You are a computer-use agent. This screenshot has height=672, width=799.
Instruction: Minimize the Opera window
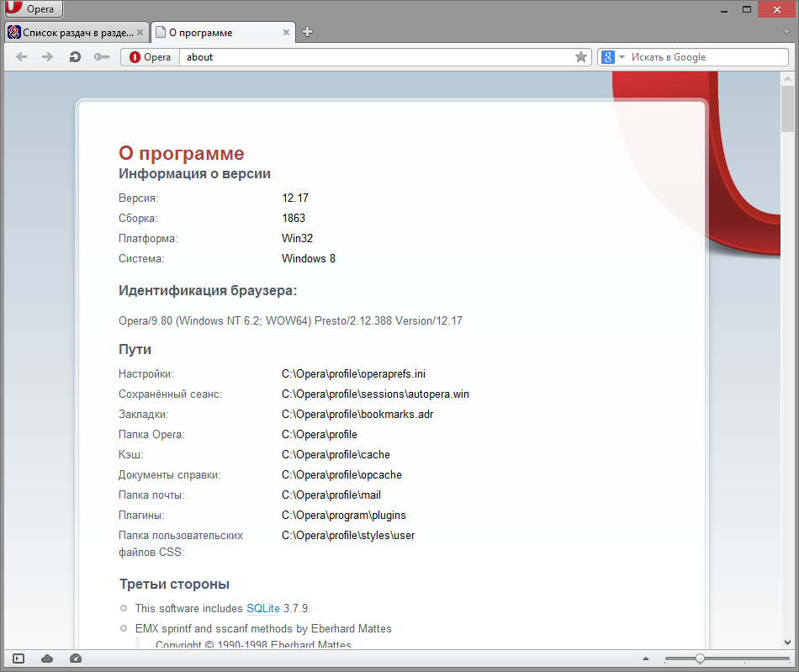[723, 9]
